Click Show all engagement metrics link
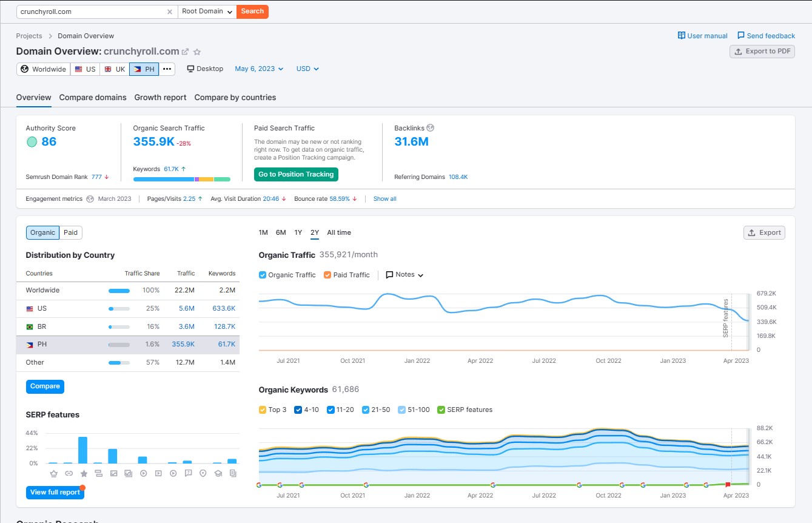 (x=385, y=199)
